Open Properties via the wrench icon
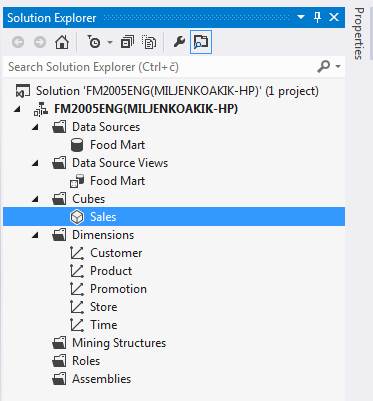373x401 pixels. [x=179, y=42]
